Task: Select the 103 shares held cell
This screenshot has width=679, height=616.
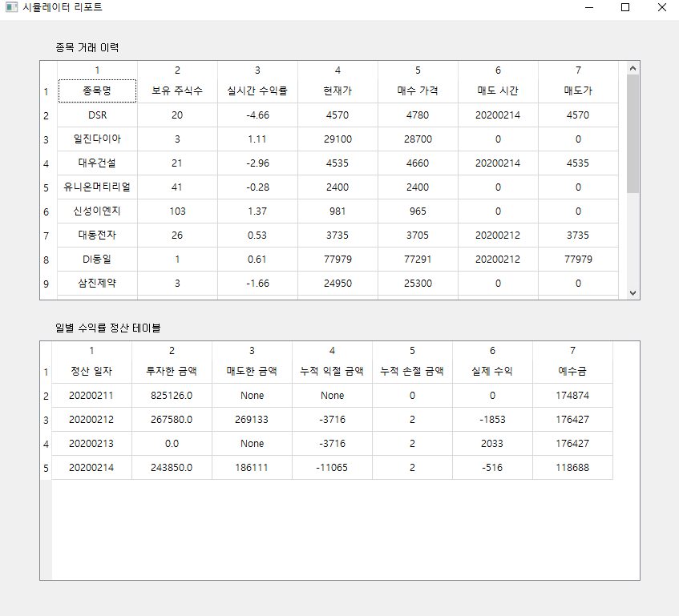Action: tap(177, 211)
